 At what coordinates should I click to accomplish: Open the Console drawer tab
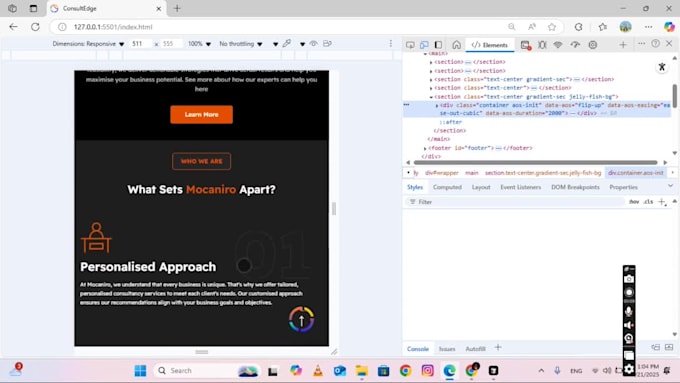click(418, 349)
